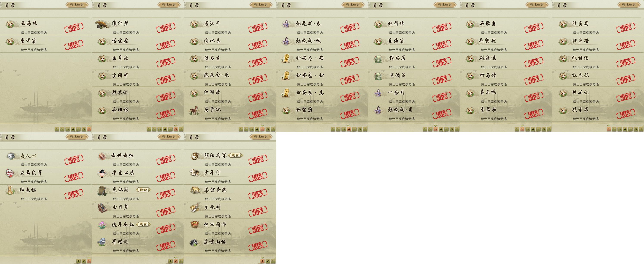Click the 绝世 badge beside 阴阳两界
This screenshot has width=644, height=264.
tap(235, 155)
